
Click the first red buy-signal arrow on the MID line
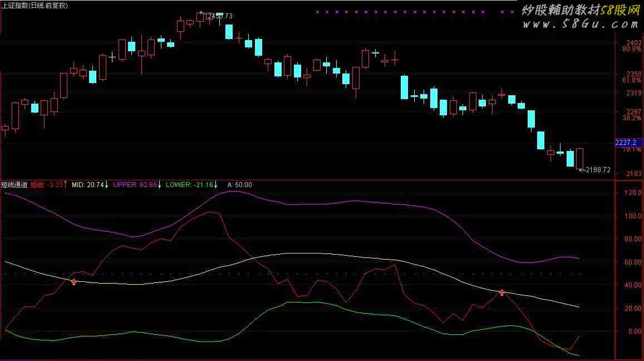point(73,282)
